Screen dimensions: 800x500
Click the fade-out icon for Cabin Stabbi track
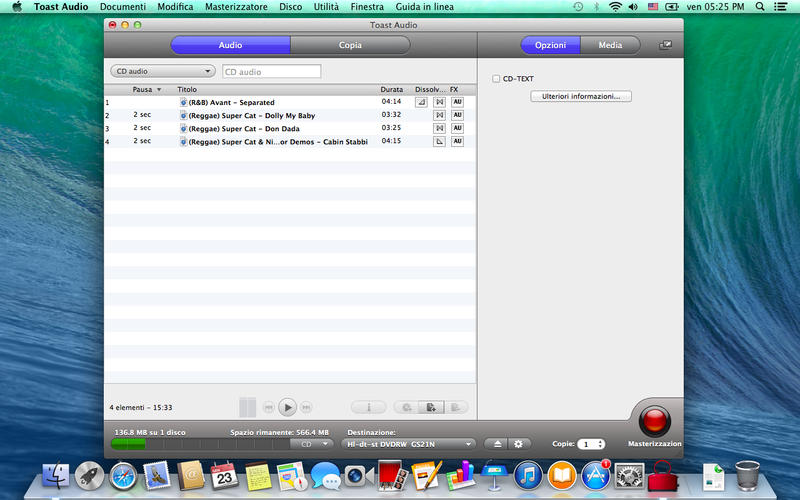point(439,141)
